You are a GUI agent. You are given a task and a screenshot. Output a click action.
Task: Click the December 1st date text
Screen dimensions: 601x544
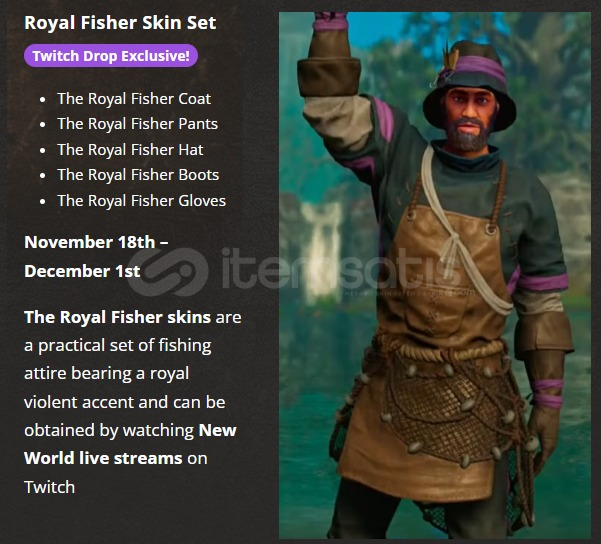coord(82,271)
